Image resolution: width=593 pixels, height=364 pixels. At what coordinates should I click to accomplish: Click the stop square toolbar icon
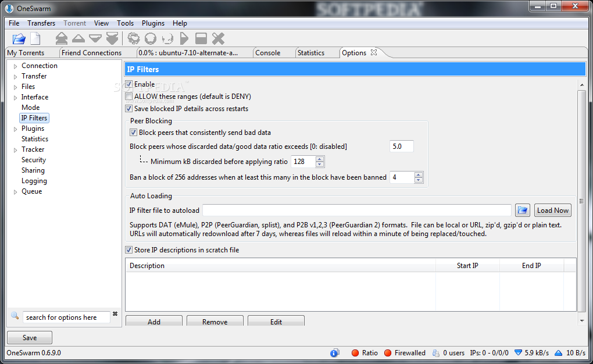pyautogui.click(x=201, y=38)
